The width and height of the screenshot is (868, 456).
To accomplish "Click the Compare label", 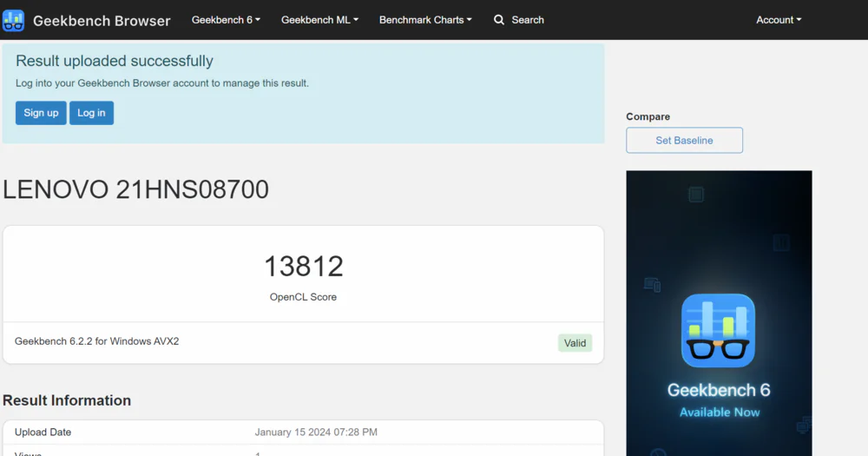I will pos(648,117).
